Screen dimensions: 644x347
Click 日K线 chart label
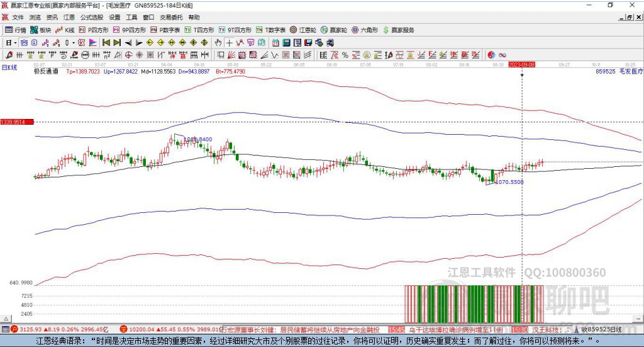point(9,67)
